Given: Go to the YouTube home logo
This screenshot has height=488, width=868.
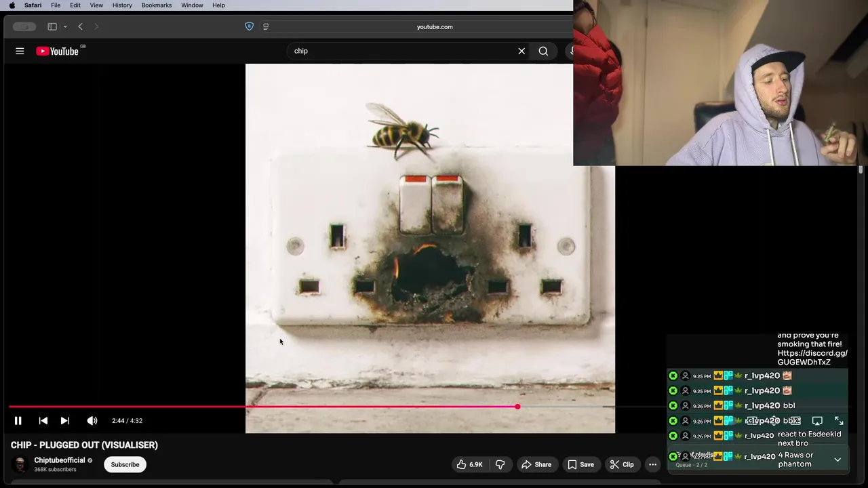Looking at the screenshot, I should click(x=58, y=51).
